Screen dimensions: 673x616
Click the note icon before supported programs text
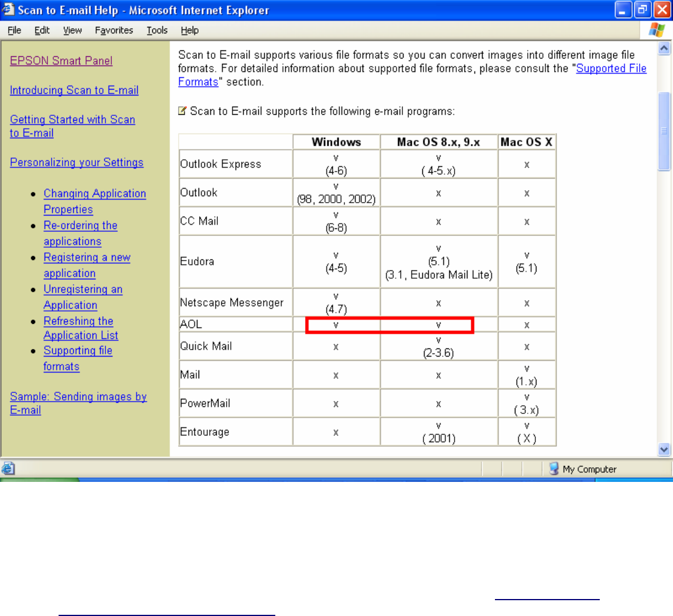(x=182, y=111)
